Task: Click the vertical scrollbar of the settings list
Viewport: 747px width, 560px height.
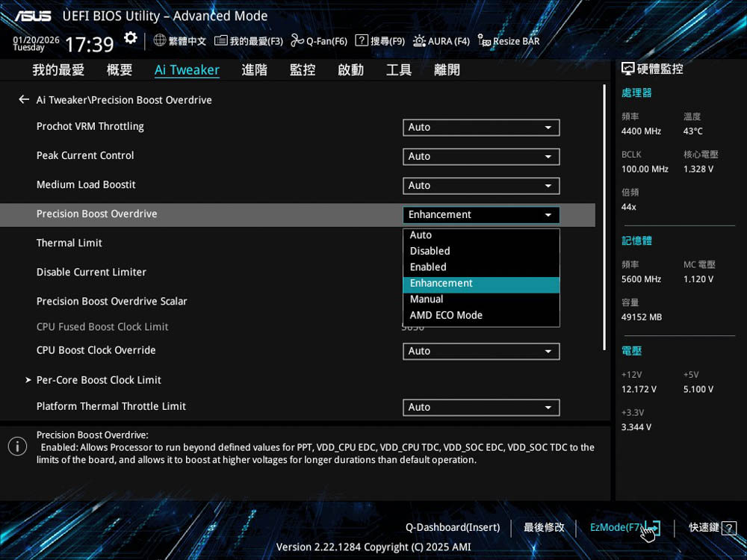Action: 604,217
